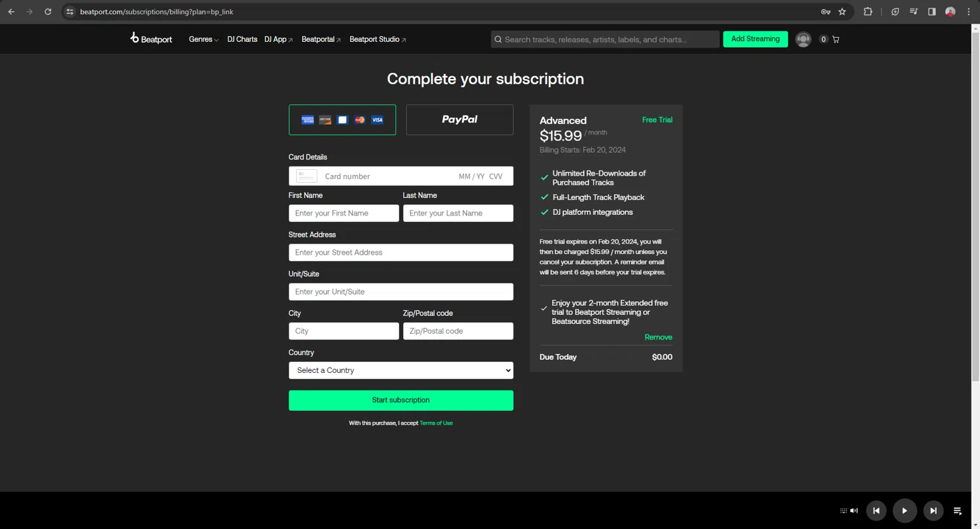Click the Beatport logo
Screen dimensions: 980x529
coord(151,39)
